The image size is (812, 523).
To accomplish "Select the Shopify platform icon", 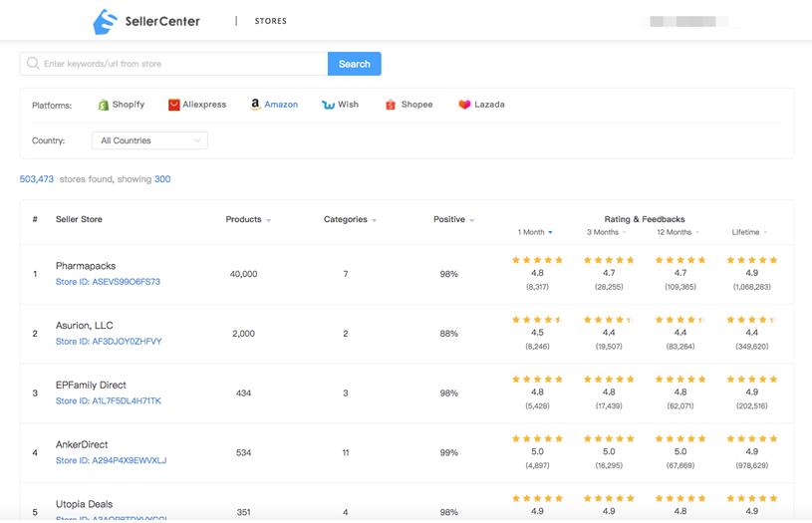I will pyautogui.click(x=103, y=105).
